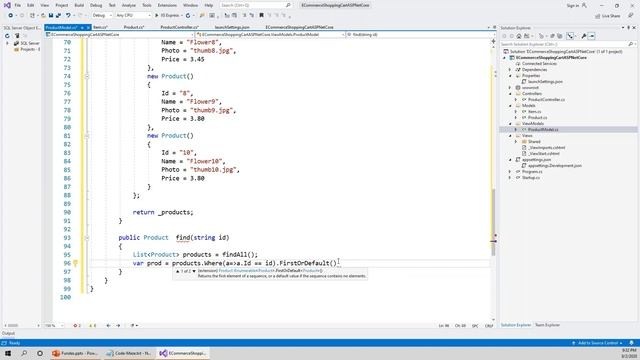Open the Any CPU platform dropdown

tap(133, 16)
